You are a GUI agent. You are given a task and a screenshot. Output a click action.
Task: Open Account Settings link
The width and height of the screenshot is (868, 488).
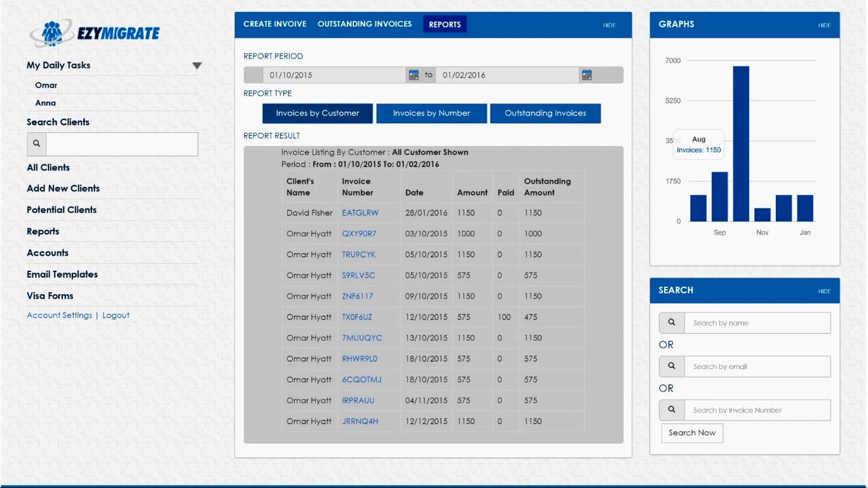(x=59, y=315)
